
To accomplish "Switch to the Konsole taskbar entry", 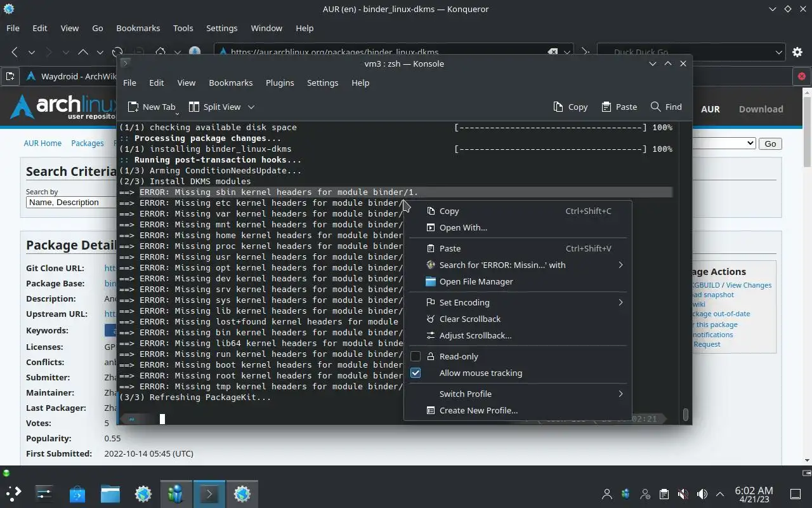I will (209, 493).
